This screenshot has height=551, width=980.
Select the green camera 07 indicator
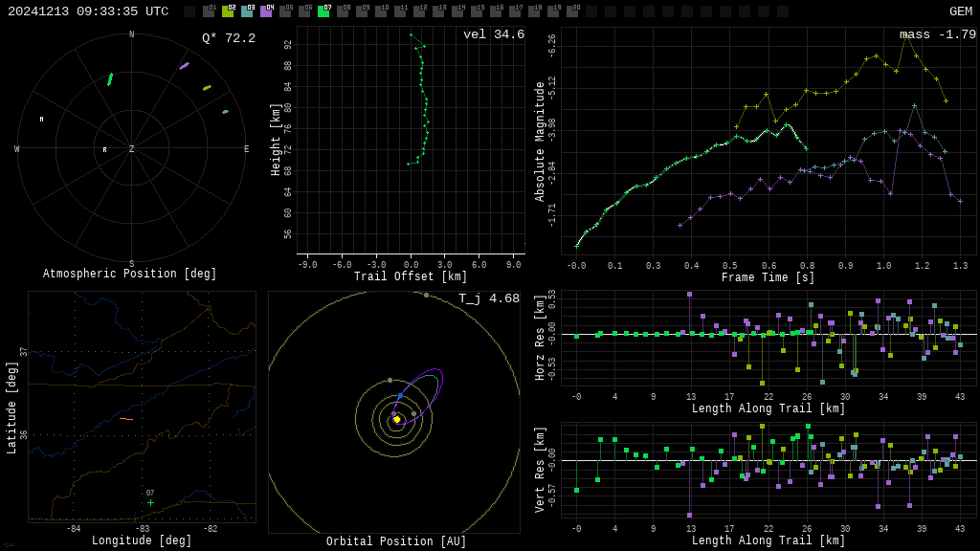[323, 11]
